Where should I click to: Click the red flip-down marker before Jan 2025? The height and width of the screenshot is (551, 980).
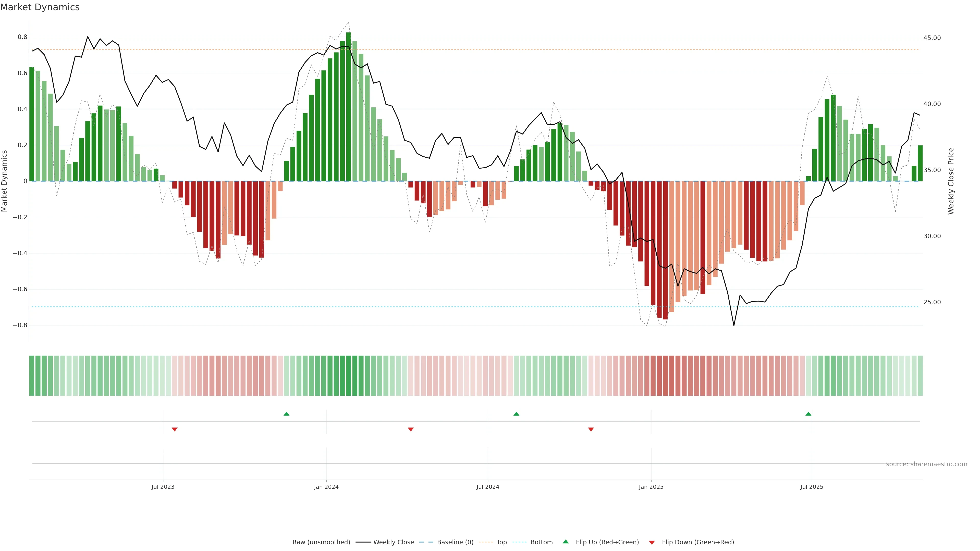(x=591, y=429)
